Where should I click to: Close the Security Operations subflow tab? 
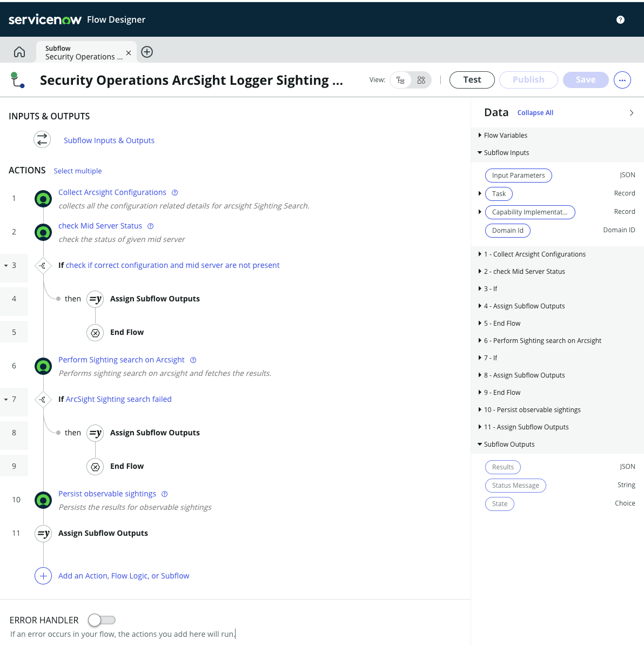[129, 53]
